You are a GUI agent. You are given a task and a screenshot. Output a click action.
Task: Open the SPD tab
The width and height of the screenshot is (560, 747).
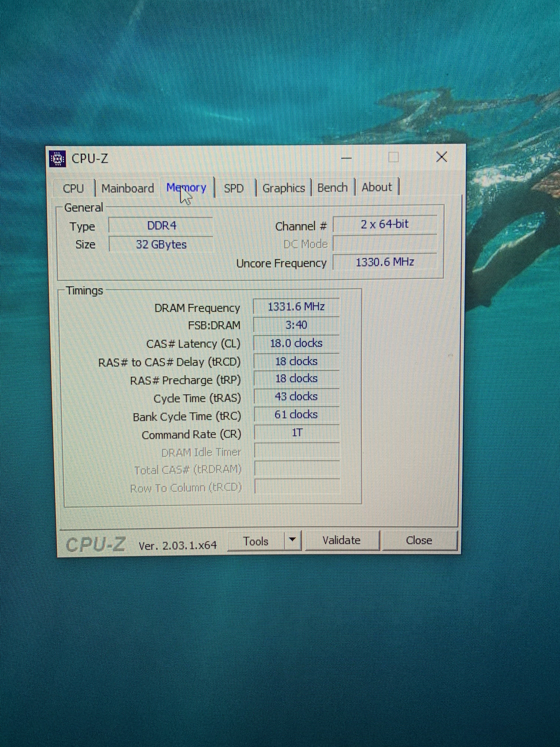tap(234, 188)
